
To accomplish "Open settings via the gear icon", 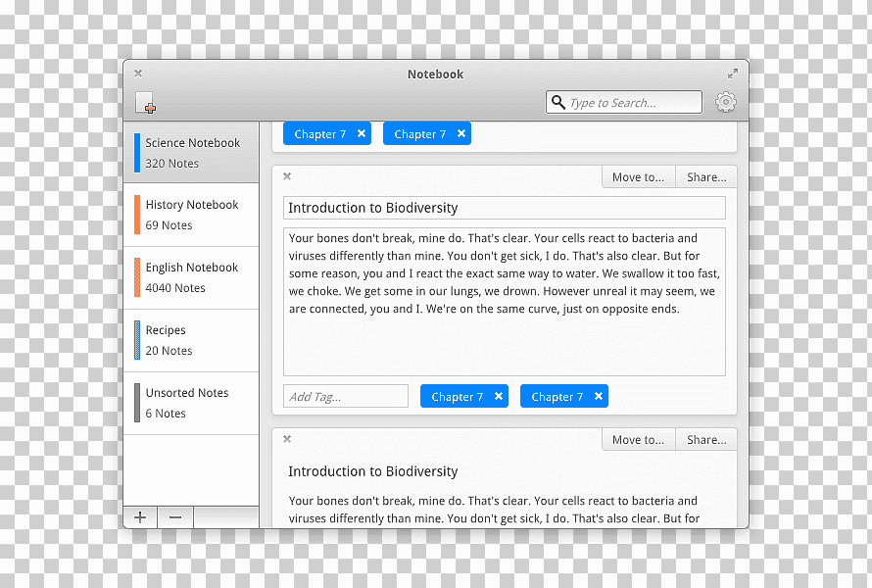I will tap(726, 102).
